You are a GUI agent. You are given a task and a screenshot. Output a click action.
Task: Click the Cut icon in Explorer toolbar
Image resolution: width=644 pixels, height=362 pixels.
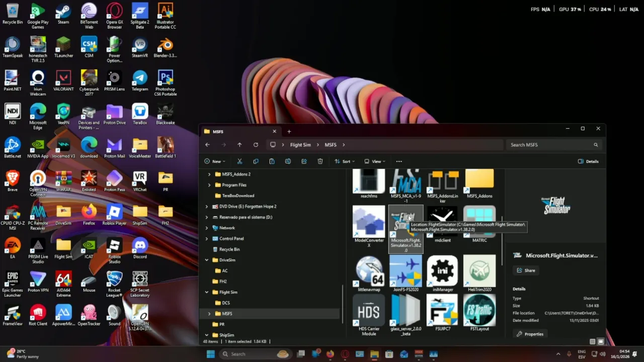(x=239, y=161)
